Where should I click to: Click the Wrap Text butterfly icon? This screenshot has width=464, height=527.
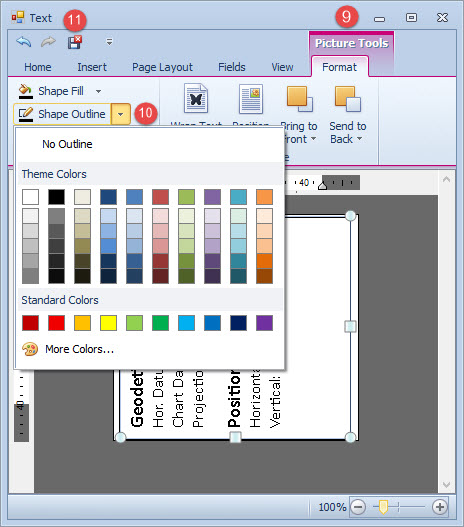[196, 98]
